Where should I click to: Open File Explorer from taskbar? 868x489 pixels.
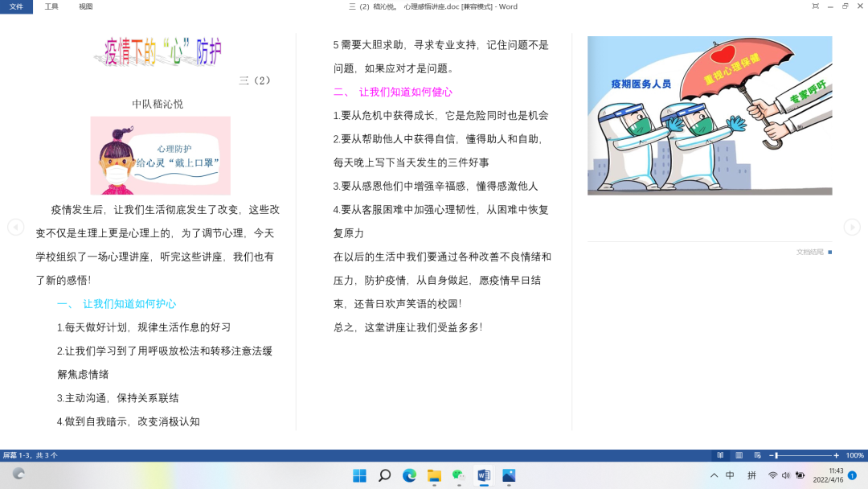[x=434, y=475]
